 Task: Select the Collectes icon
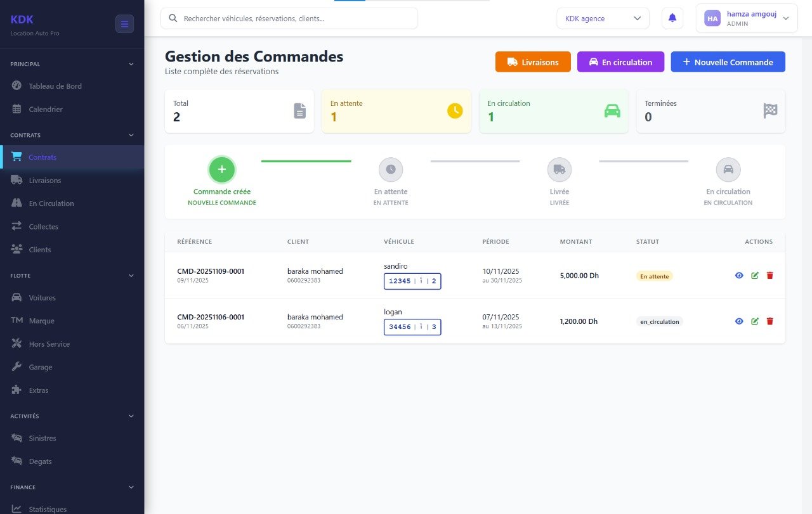16,226
